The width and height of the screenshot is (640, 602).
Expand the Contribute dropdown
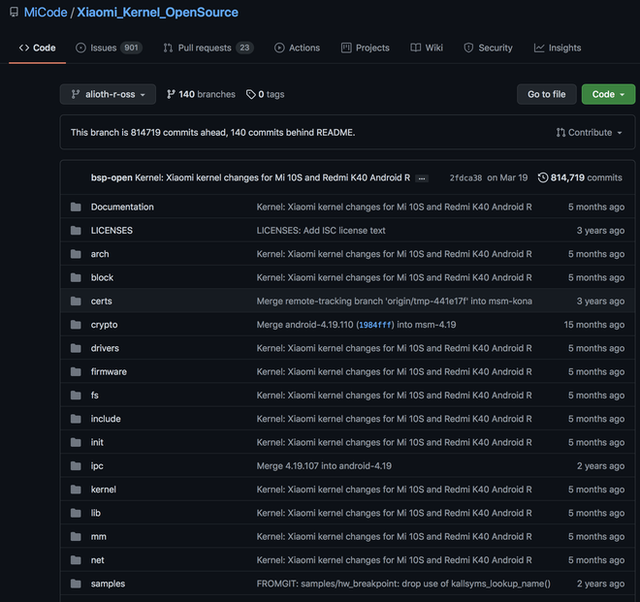[589, 133]
